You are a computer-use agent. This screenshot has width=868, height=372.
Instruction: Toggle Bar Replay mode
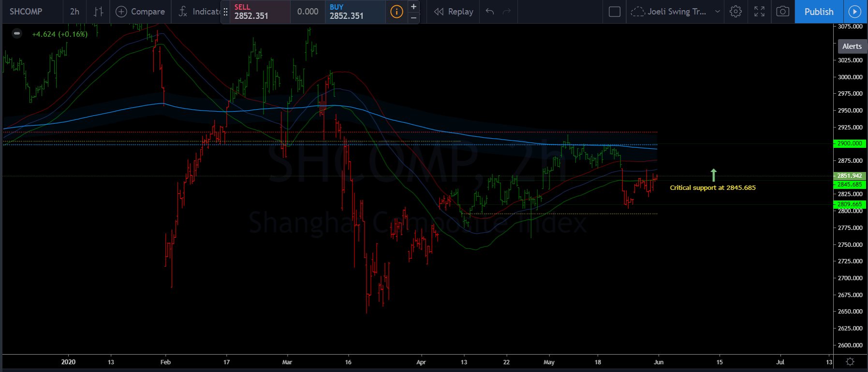tap(454, 12)
